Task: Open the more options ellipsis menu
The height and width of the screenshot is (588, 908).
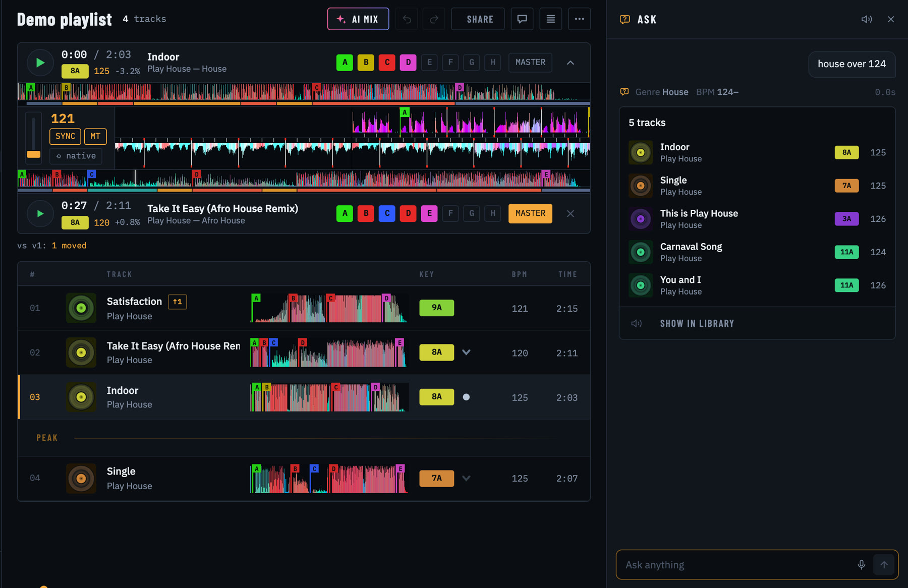Action: [x=580, y=19]
